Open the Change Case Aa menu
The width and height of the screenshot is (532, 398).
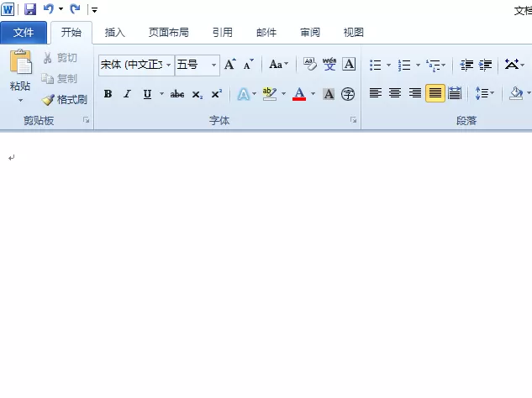pyautogui.click(x=278, y=65)
